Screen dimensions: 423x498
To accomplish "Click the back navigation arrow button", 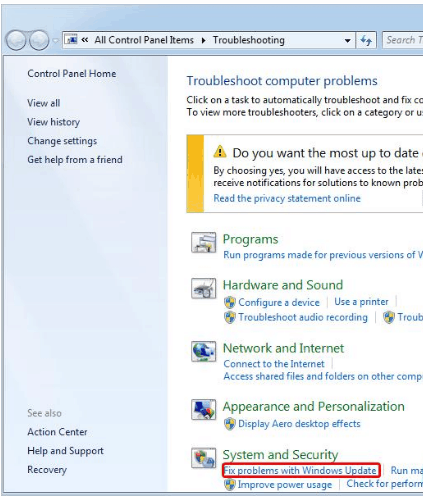I will (15, 40).
